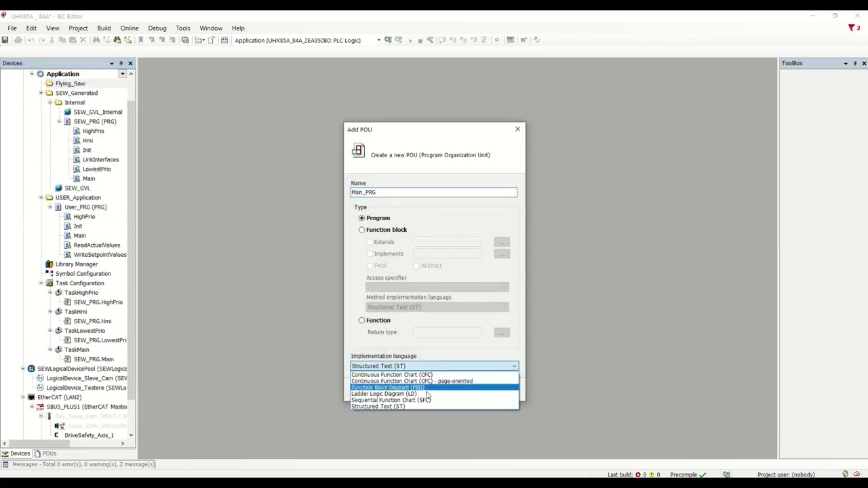Collapse the EtherCAT (LAN2) node
The image size is (868, 488).
point(22,397)
